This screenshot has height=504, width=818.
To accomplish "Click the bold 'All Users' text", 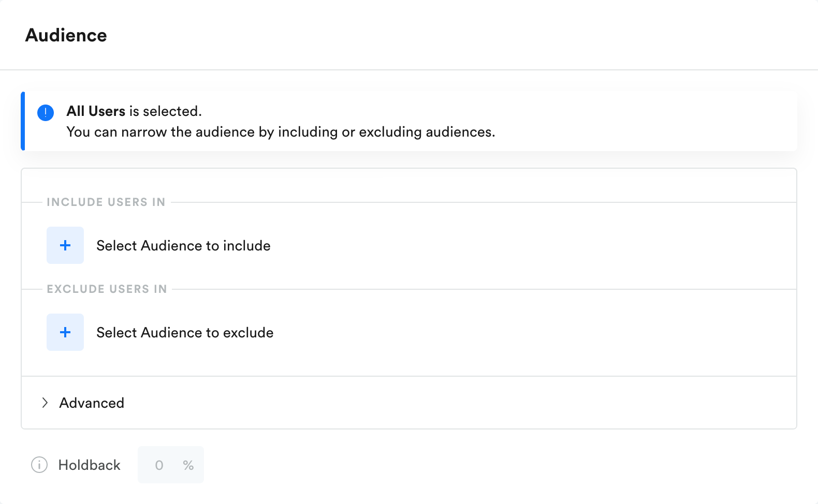I will [96, 111].
